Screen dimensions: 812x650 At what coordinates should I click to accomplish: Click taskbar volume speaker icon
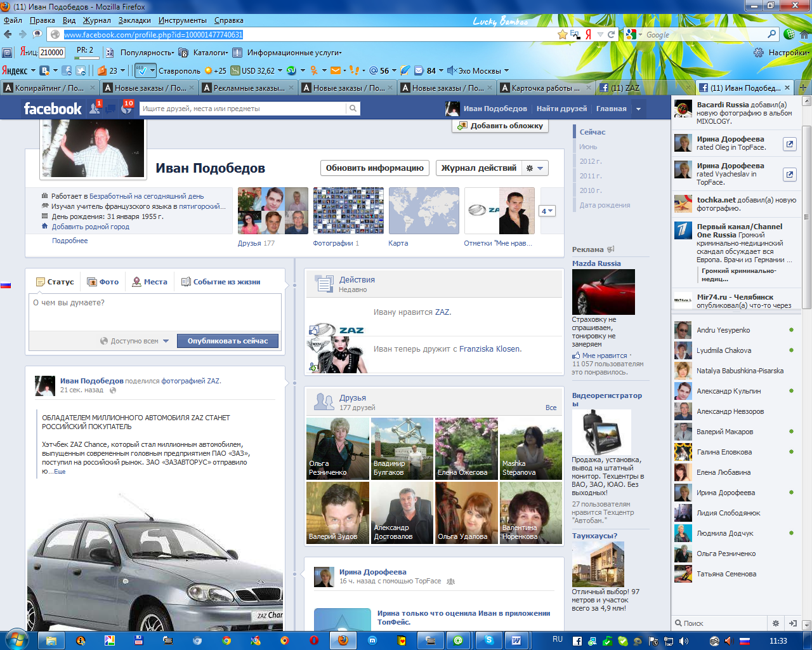click(x=684, y=641)
